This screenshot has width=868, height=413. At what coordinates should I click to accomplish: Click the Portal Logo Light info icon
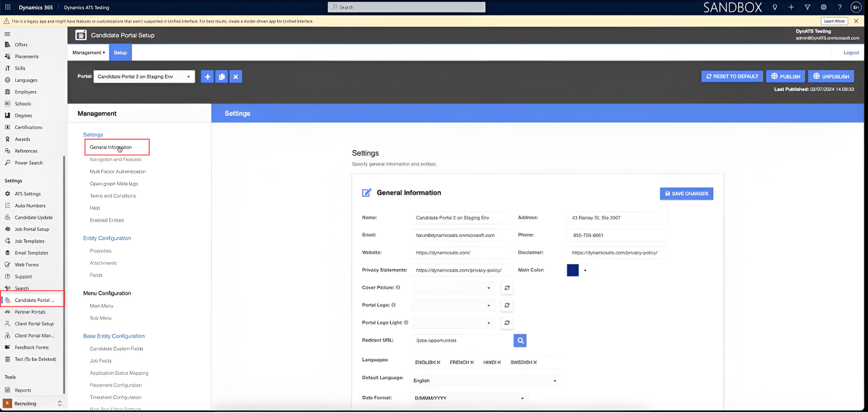(406, 323)
